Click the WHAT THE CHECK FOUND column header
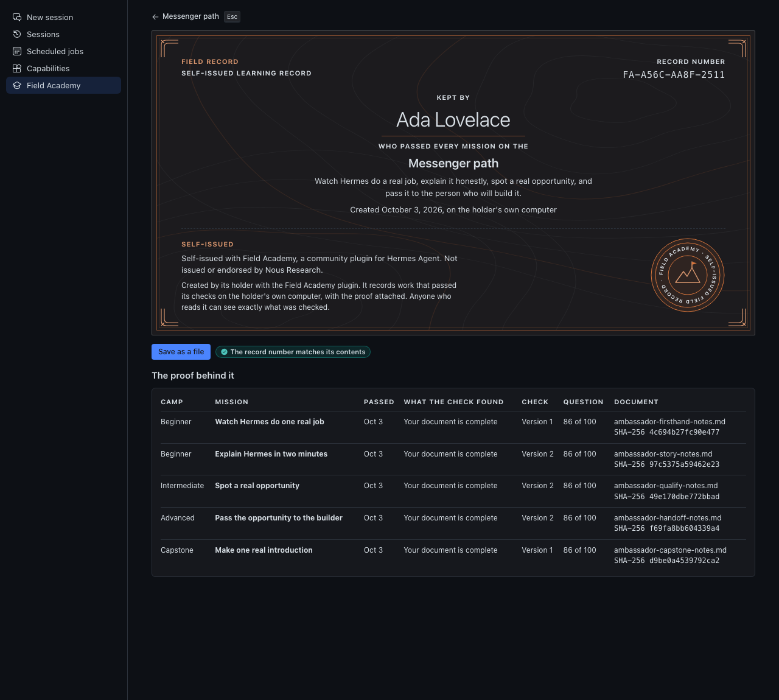 click(x=453, y=402)
